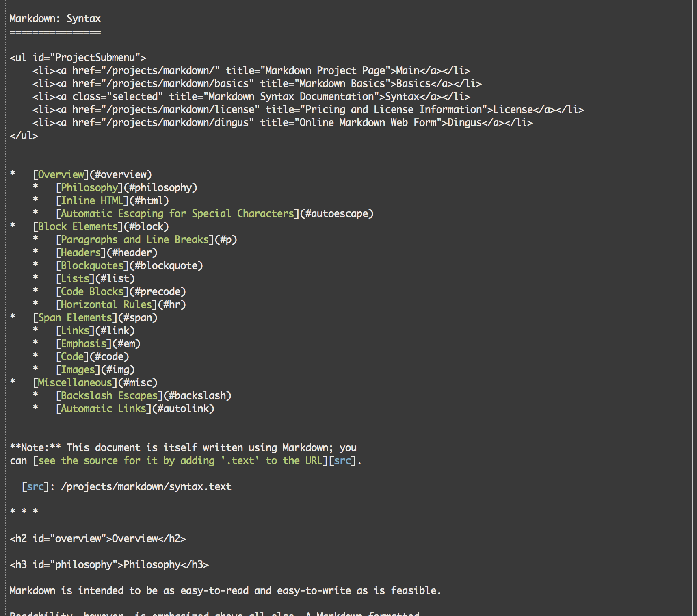Click the [Blockquotes] link text

click(92, 266)
